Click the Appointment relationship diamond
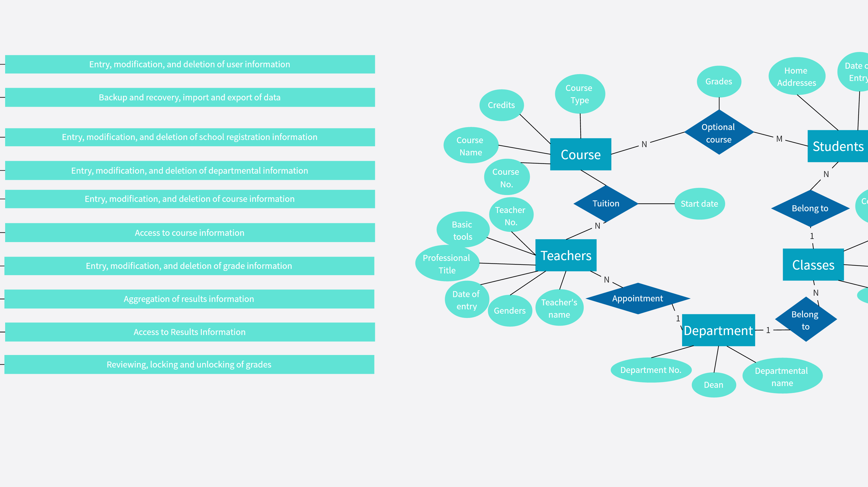Image resolution: width=868 pixels, height=487 pixels. pos(638,298)
